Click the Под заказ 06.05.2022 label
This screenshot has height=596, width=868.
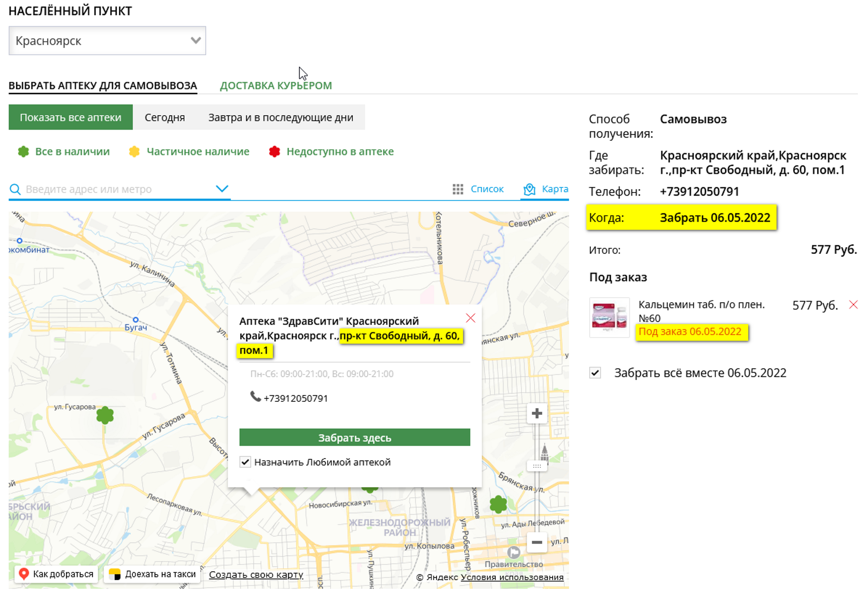pos(690,331)
